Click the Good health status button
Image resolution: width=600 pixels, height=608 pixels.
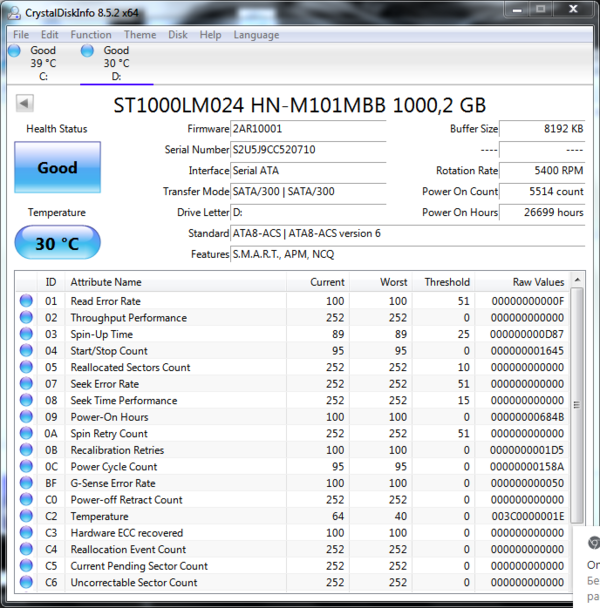click(x=57, y=167)
